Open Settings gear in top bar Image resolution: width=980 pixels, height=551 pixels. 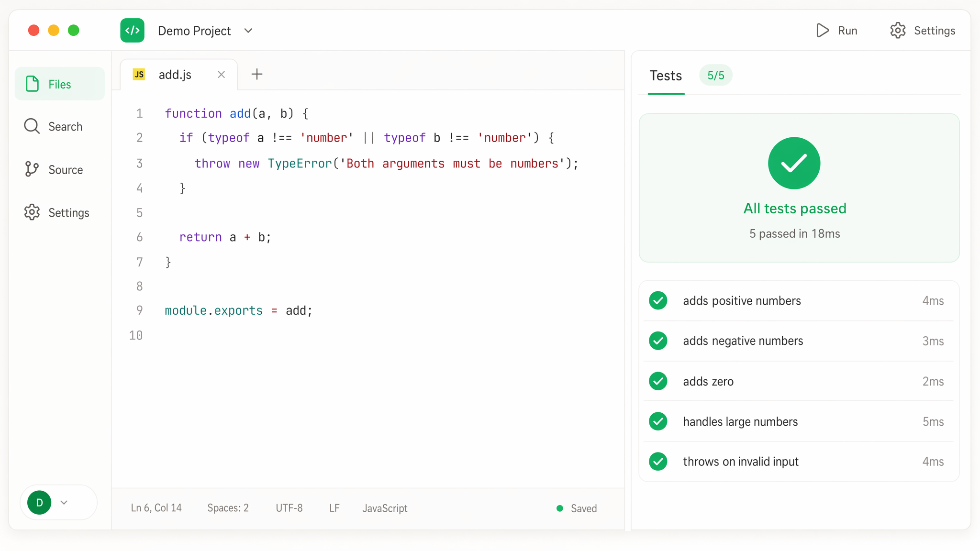(x=898, y=31)
